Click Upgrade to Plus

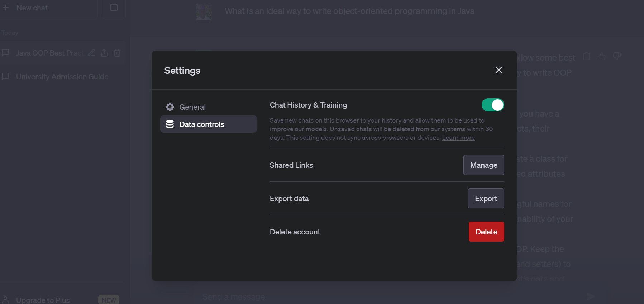[43, 300]
